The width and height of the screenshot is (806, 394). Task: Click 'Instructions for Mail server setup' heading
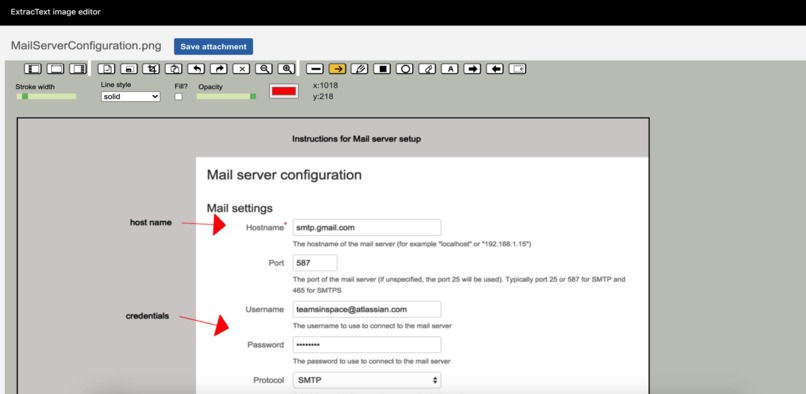click(x=356, y=139)
